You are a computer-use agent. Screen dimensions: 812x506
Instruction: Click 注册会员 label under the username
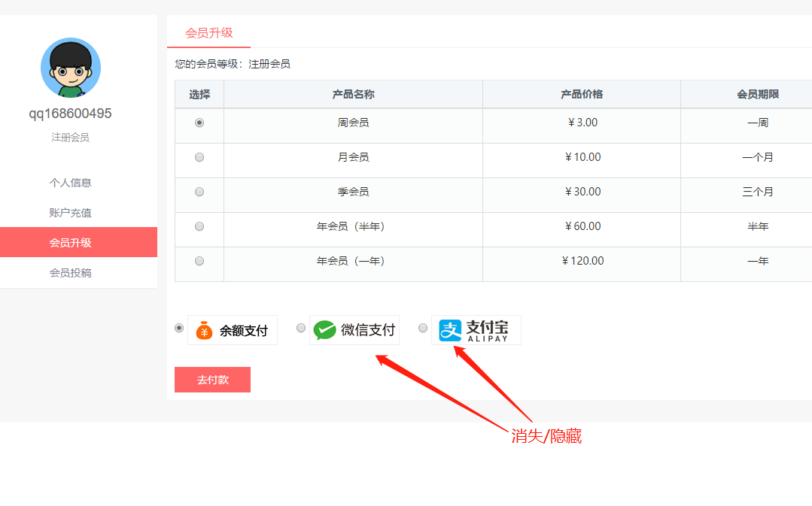click(x=71, y=137)
